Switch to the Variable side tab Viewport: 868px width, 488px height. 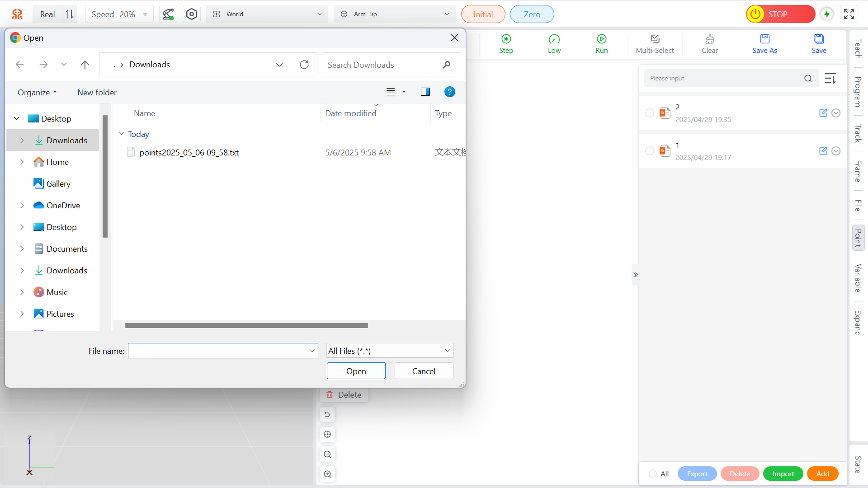tap(858, 278)
